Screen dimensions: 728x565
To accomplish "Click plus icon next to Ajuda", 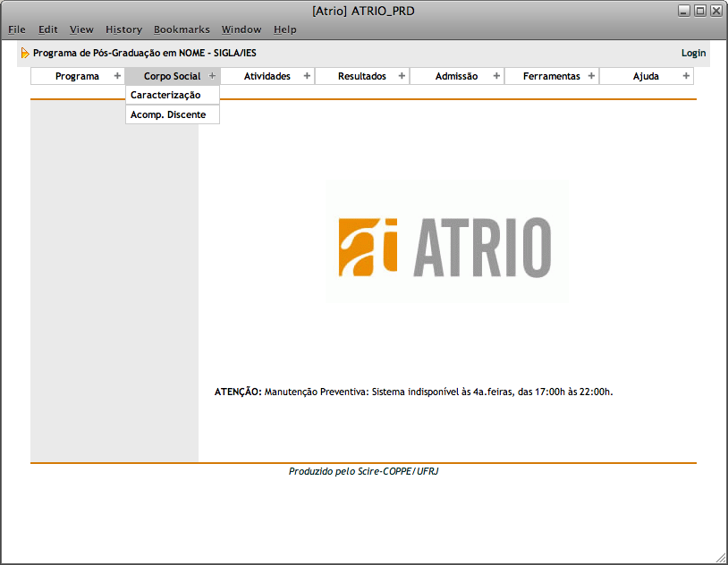I will click(x=686, y=76).
